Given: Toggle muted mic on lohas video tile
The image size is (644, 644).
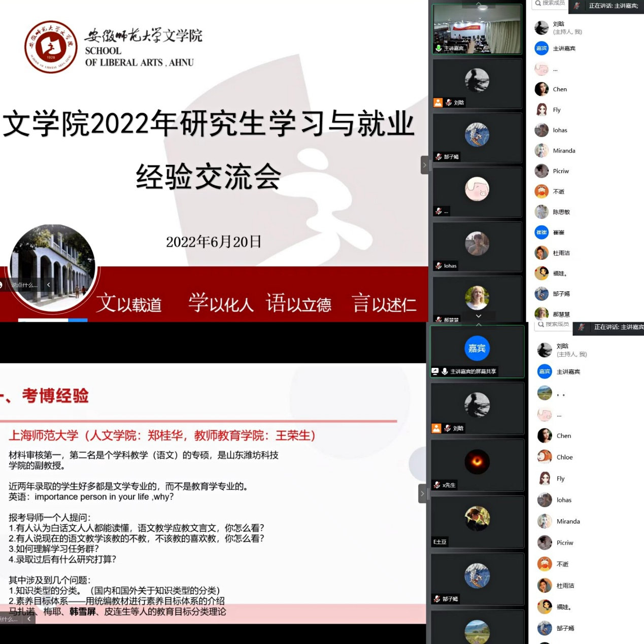Looking at the screenshot, I should coord(438,265).
